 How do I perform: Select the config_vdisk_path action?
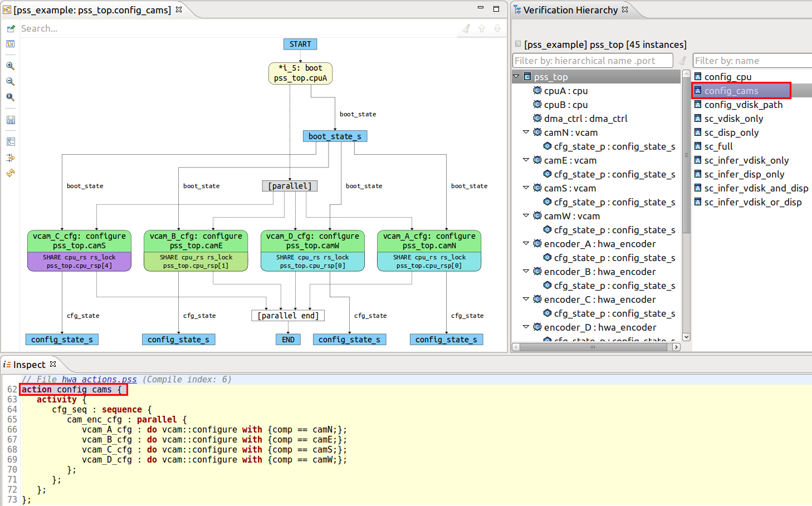click(743, 105)
